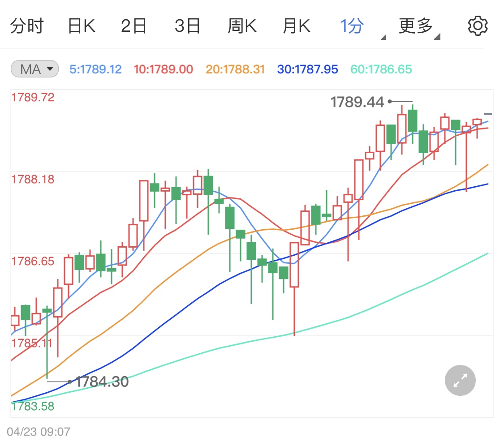
Task: Switch to 日K daily candlestick tab
Action: click(82, 26)
